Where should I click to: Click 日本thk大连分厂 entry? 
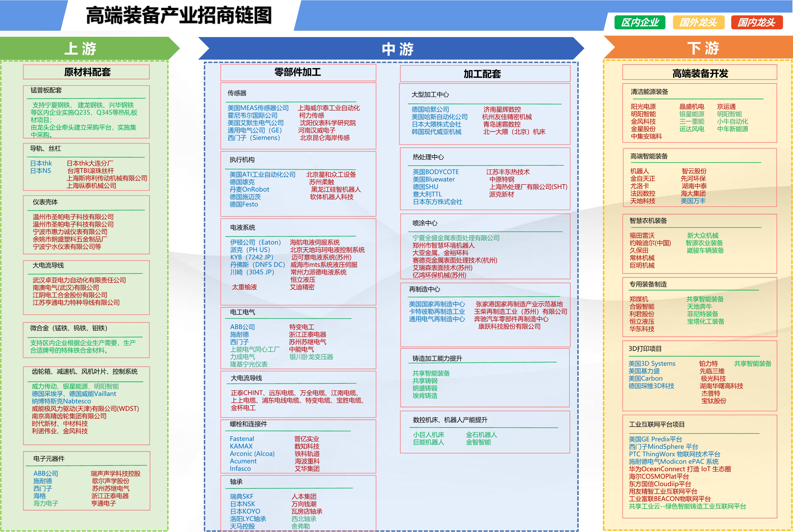[x=90, y=163]
